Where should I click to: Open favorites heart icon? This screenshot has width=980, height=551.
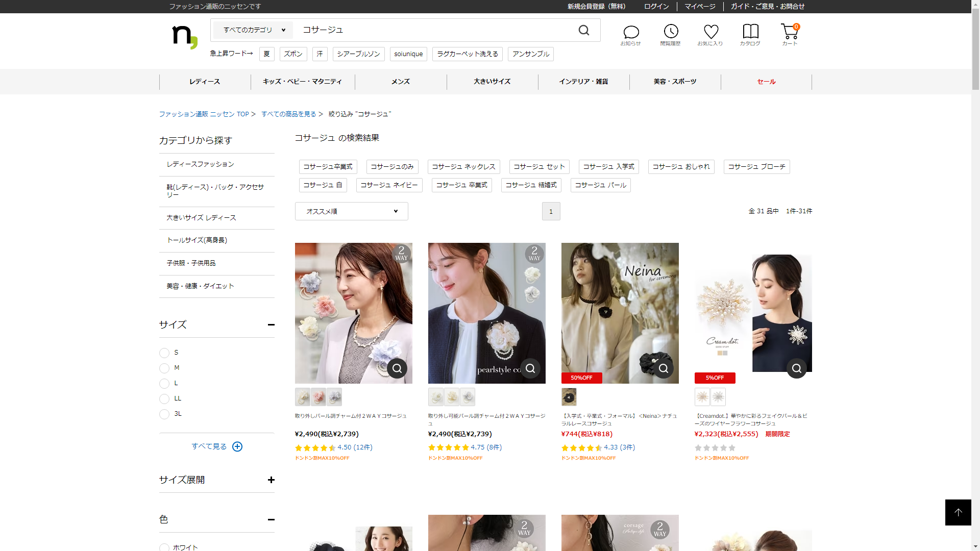click(710, 32)
